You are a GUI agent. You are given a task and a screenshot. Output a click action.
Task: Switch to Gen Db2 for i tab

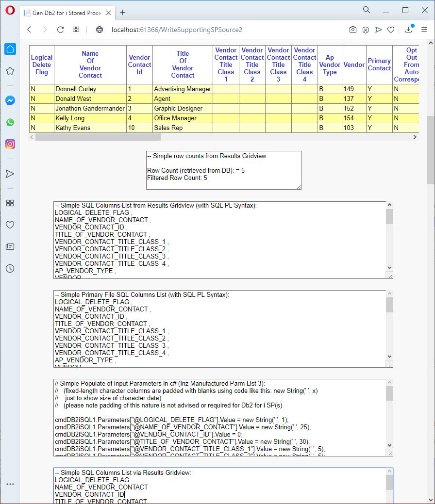point(67,13)
